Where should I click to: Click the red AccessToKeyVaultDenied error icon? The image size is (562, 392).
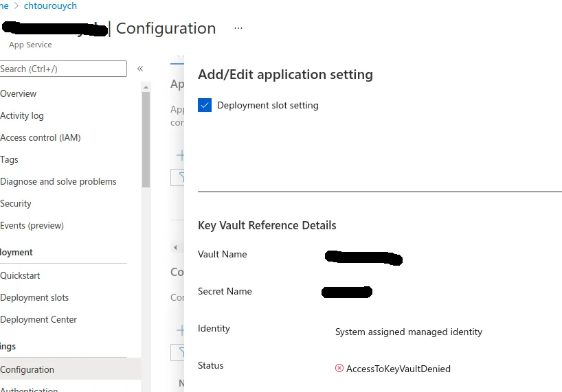339,369
